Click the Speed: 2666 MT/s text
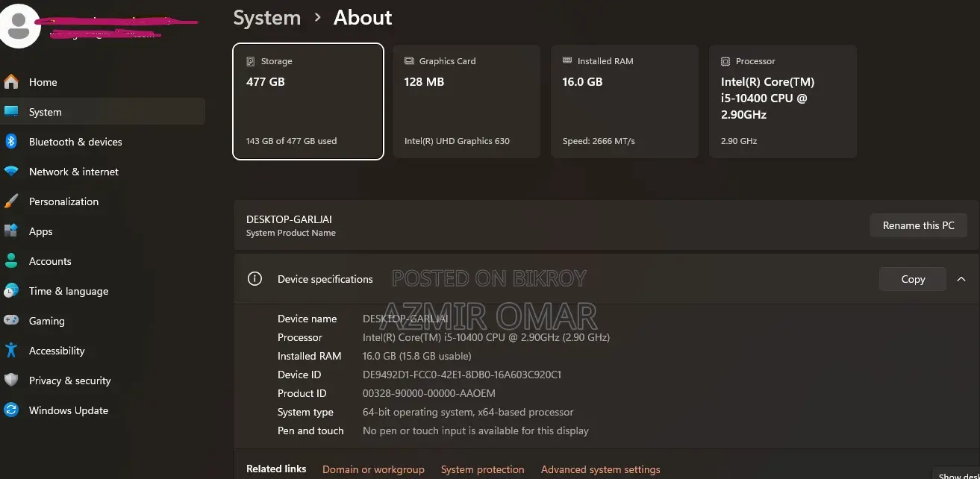The image size is (980, 479). point(599,141)
